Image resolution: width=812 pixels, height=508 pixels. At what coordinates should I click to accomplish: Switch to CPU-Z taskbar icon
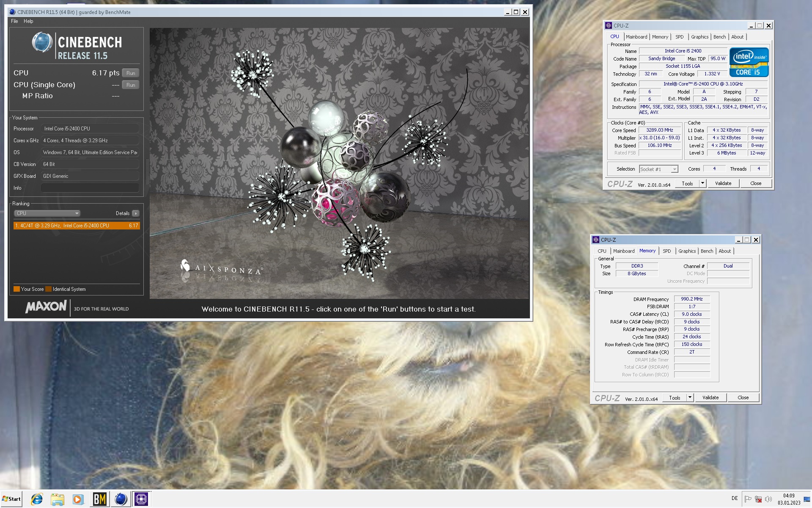(x=141, y=499)
